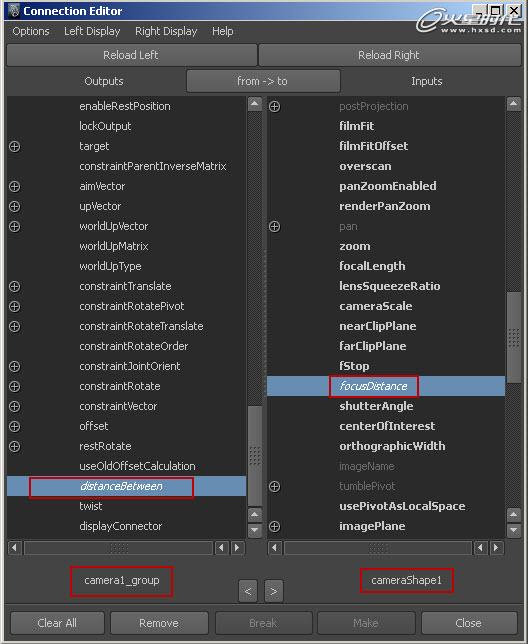Click the Outputs vertical scrollbar thumb
The width and height of the screenshot is (528, 644).
255,455
